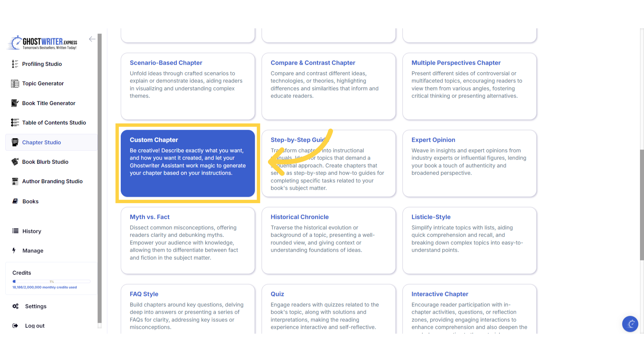
Task: Select the Custom Chapter card
Action: coord(187,163)
